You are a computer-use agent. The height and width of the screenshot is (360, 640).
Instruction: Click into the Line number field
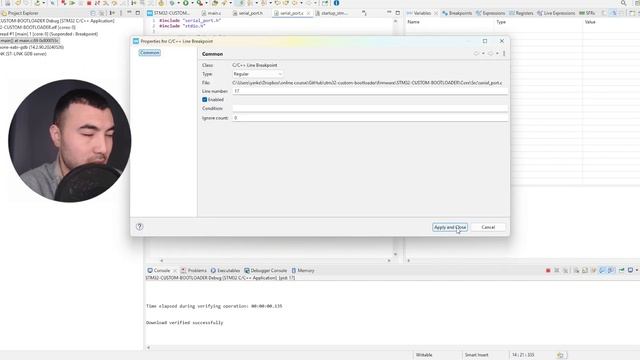[370, 91]
